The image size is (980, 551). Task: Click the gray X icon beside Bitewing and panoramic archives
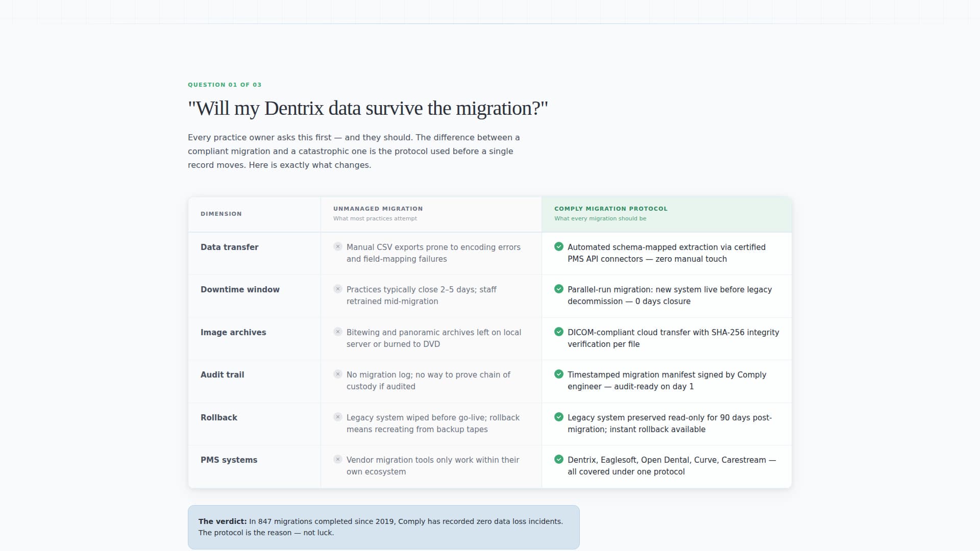tap(337, 332)
